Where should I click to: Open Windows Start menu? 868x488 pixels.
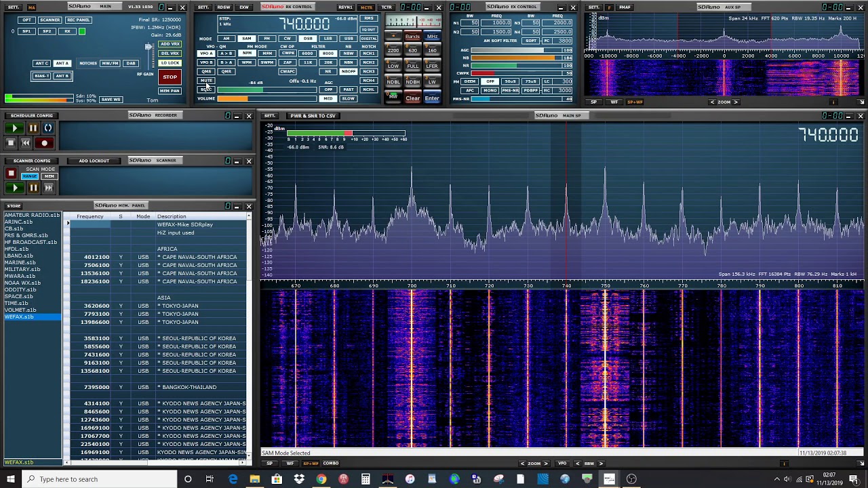coord(11,479)
